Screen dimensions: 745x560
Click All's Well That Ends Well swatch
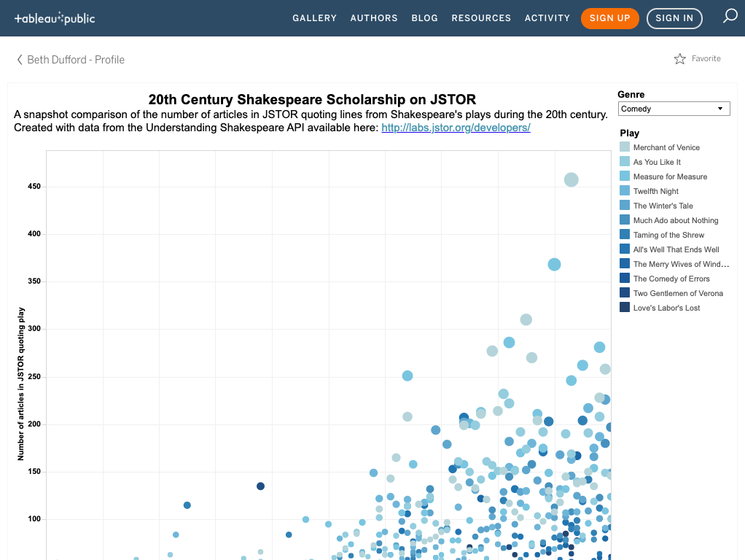click(625, 249)
